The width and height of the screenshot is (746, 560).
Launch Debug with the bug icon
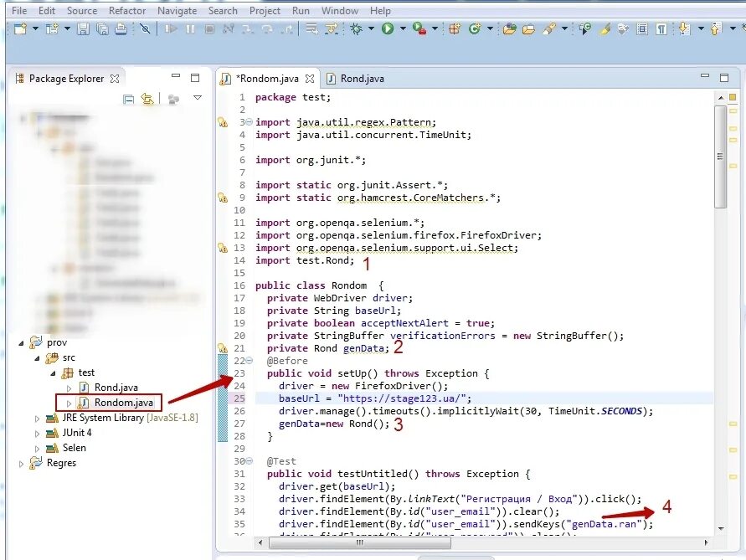(x=356, y=29)
